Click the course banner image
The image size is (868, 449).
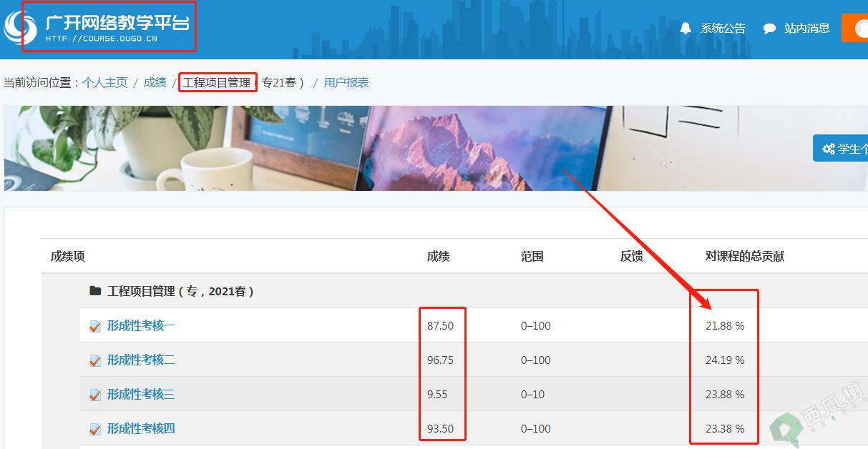[x=436, y=148]
